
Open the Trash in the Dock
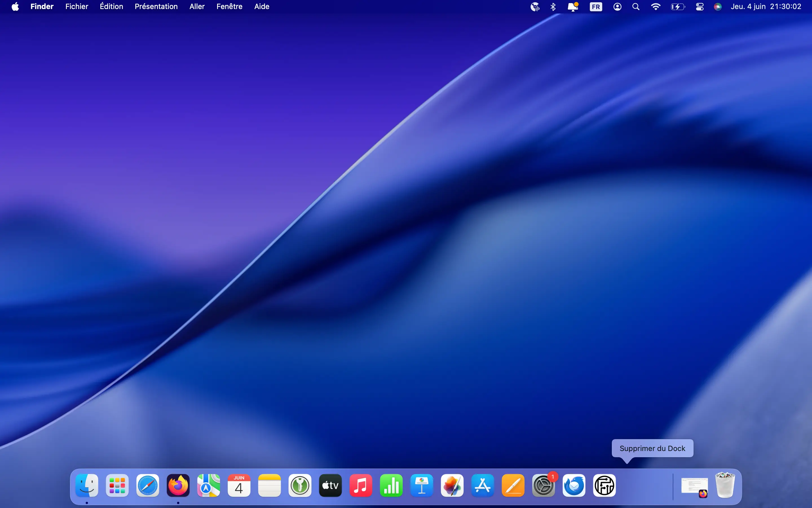[x=725, y=485]
